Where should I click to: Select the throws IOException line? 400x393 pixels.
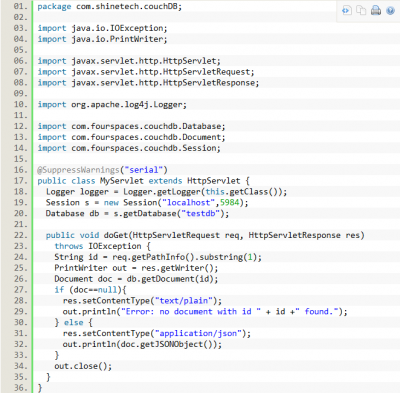pos(102,246)
